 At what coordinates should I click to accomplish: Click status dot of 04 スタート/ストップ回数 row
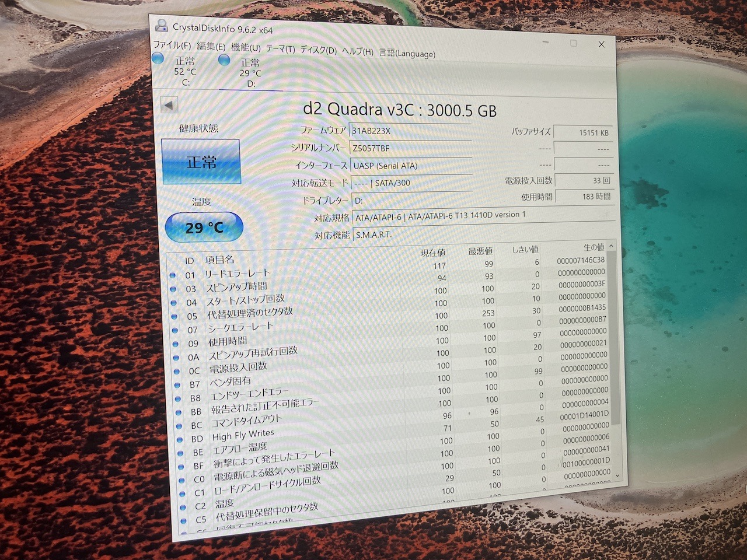(173, 303)
